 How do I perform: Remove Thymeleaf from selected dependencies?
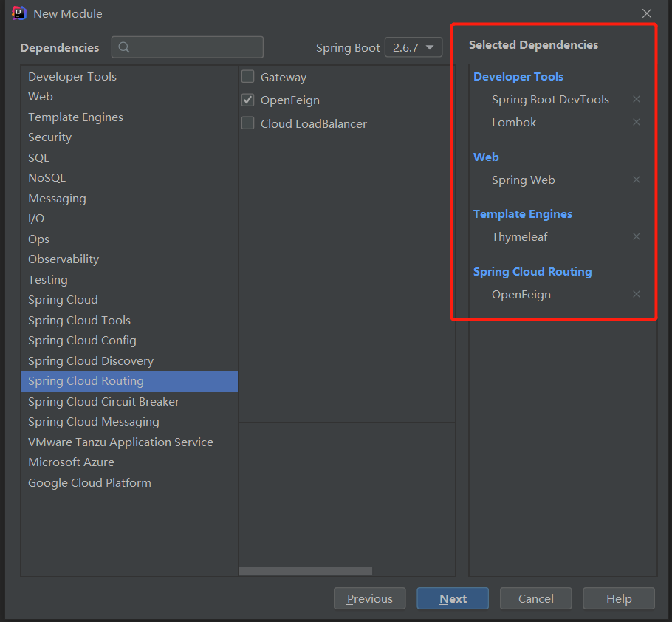coord(637,236)
